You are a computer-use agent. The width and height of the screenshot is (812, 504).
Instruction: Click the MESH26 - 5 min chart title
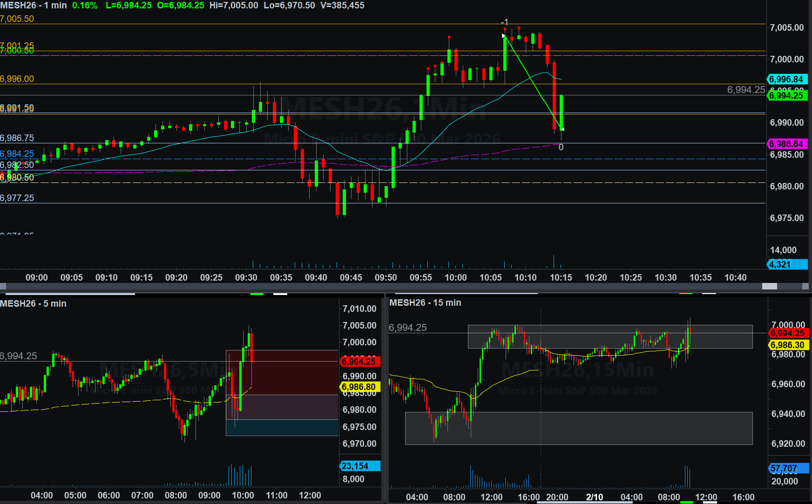(34, 303)
